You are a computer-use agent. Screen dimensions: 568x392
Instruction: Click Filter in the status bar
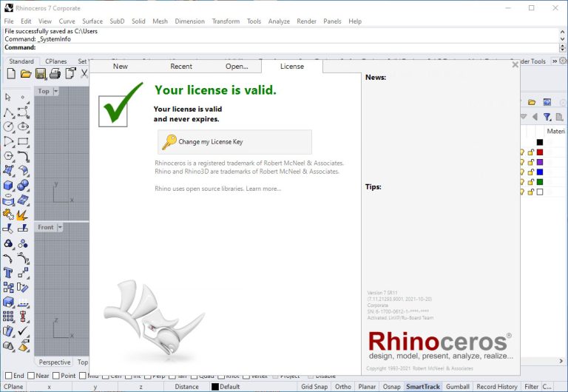(x=531, y=387)
